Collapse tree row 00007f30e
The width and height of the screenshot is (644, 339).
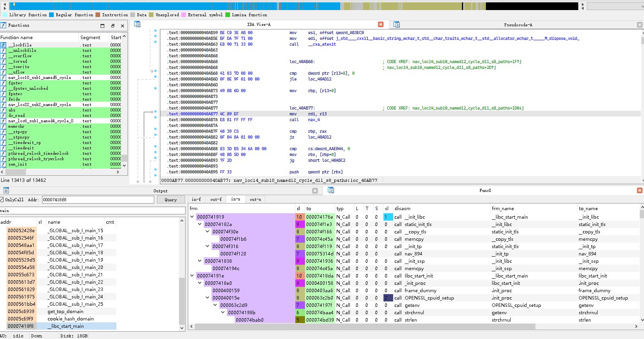point(208,231)
